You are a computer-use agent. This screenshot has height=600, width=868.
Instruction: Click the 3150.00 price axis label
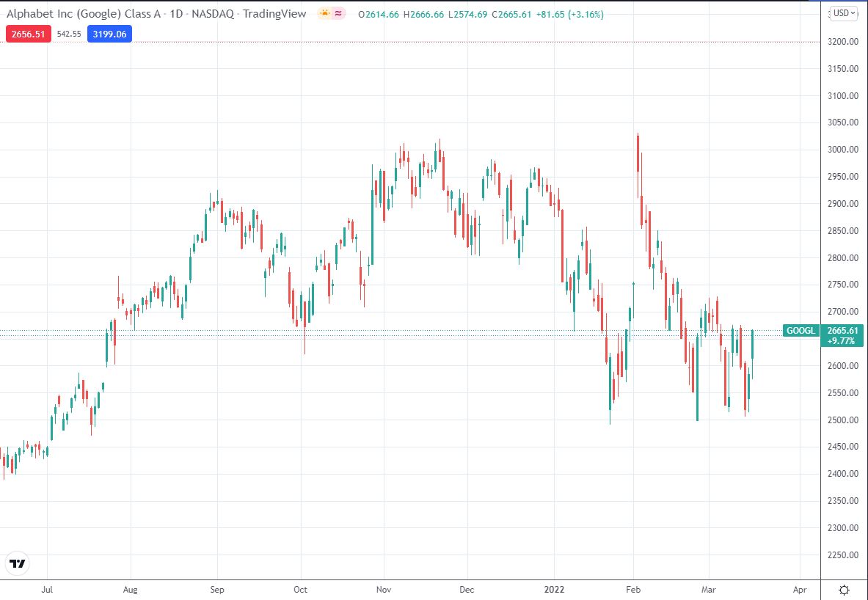click(x=843, y=69)
